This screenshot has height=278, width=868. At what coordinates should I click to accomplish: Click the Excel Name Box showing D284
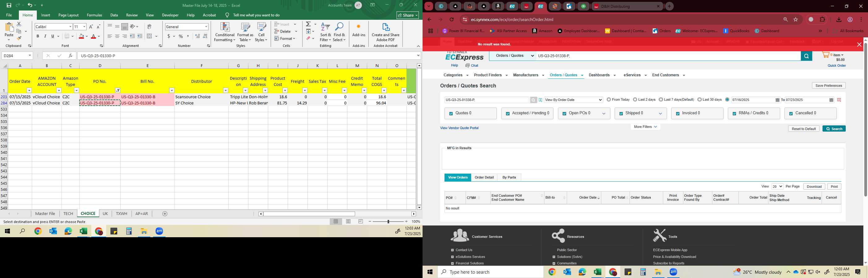17,56
